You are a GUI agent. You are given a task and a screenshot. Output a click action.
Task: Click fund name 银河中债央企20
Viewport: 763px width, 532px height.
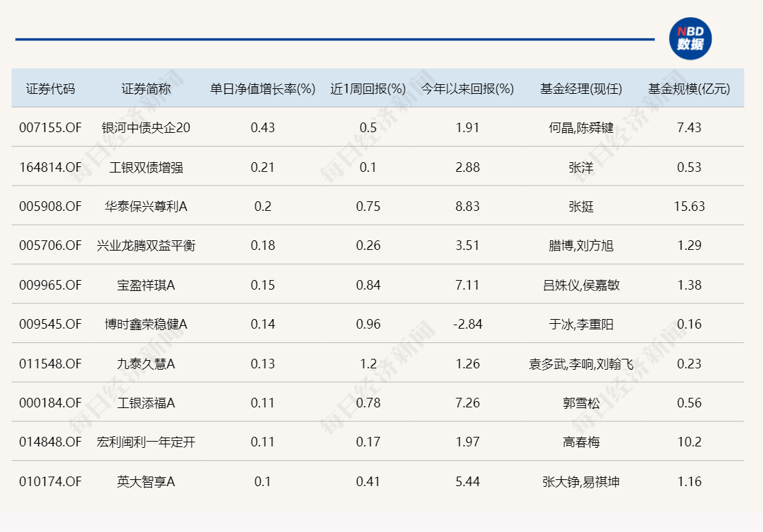pos(146,128)
